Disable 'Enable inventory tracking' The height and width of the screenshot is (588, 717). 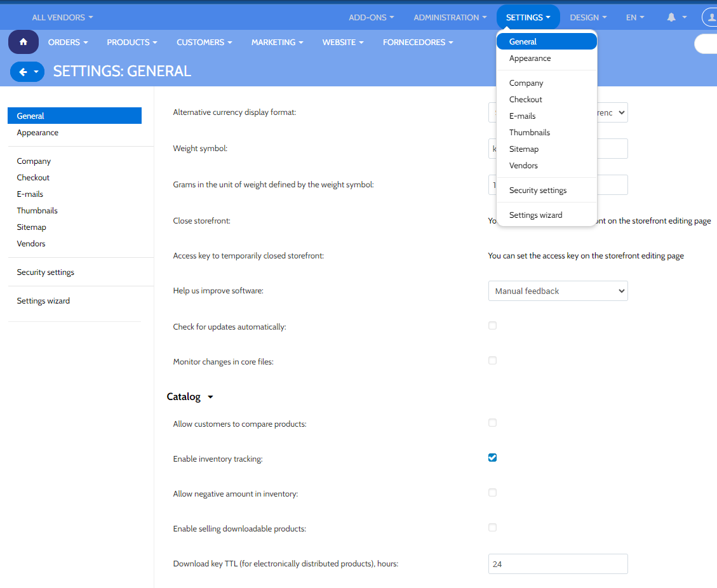pyautogui.click(x=492, y=457)
